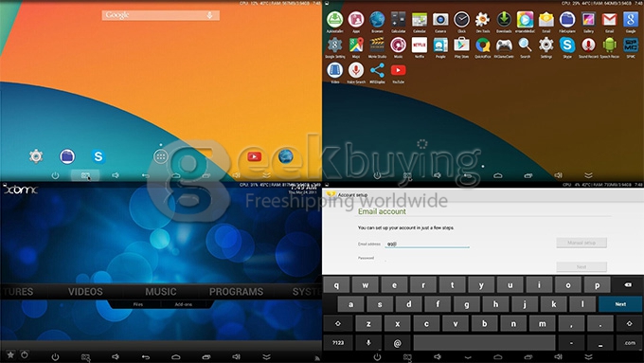Screen dimensions: 644x363
Task: Hide the navigation bar on XBMC screen
Action: click(x=266, y=356)
